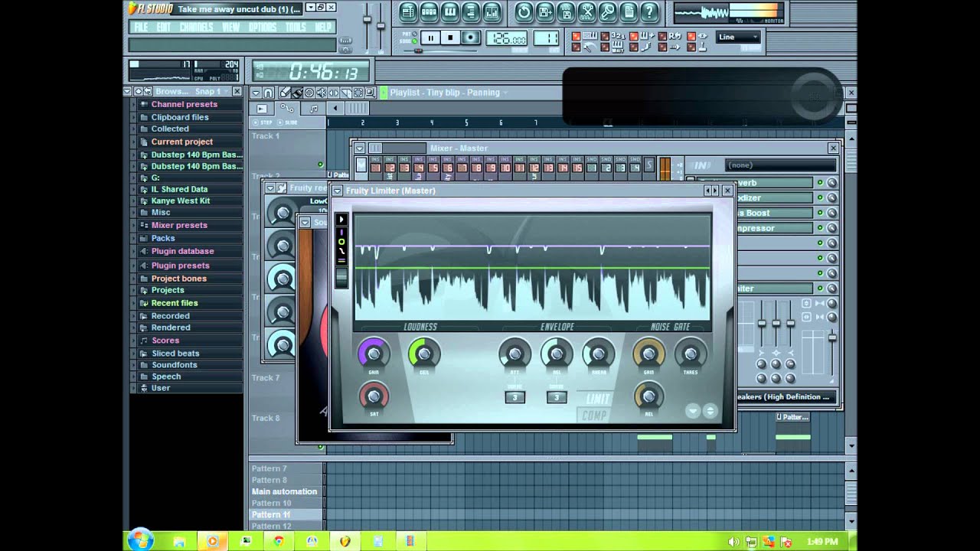The width and height of the screenshot is (980, 551).
Task: Mute Track 1 with its green light
Action: [x=321, y=165]
